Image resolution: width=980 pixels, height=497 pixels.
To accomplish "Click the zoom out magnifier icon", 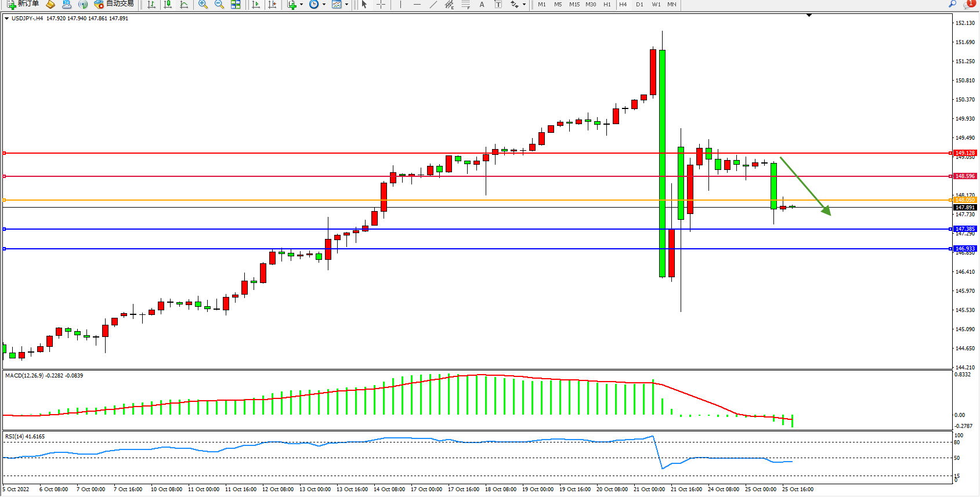I will coord(219,4).
